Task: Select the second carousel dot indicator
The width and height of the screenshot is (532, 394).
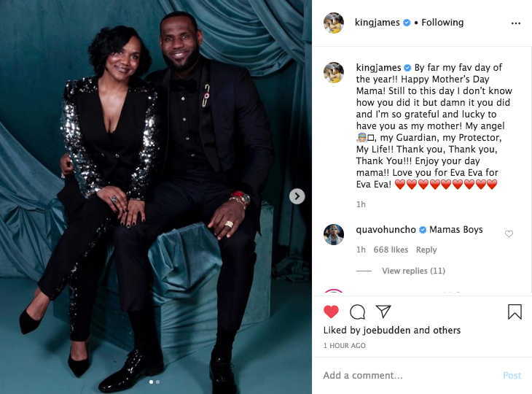Action: tap(157, 382)
